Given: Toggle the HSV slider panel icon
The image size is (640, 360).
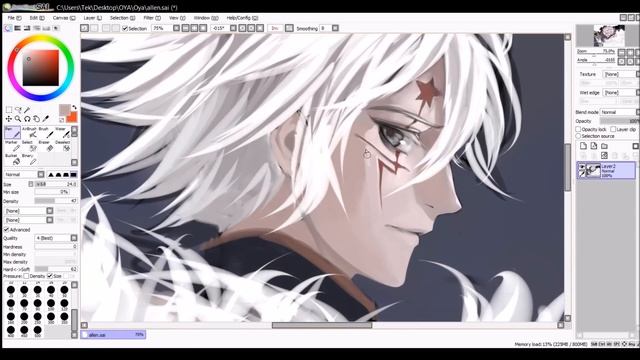Looking at the screenshot, I should tap(27, 28).
